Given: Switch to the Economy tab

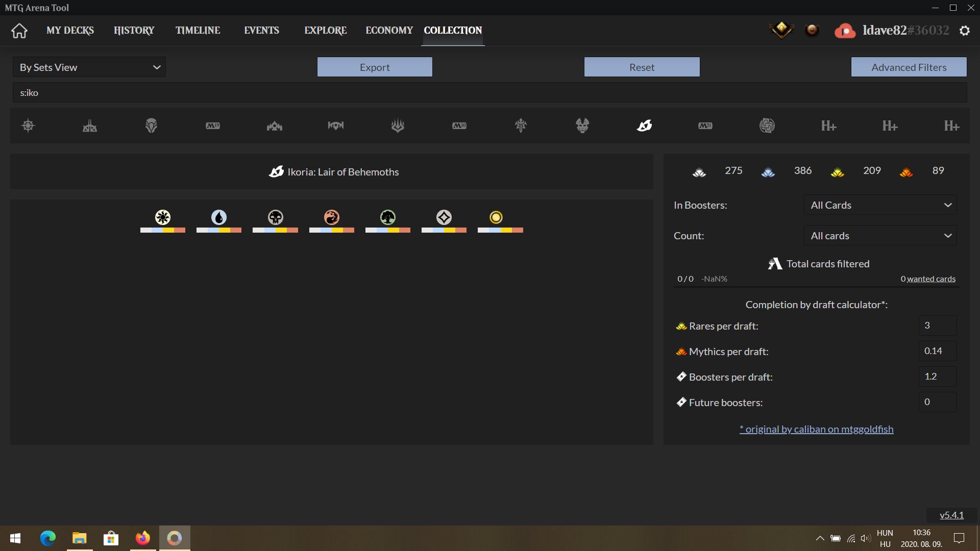Looking at the screenshot, I should pos(389,31).
